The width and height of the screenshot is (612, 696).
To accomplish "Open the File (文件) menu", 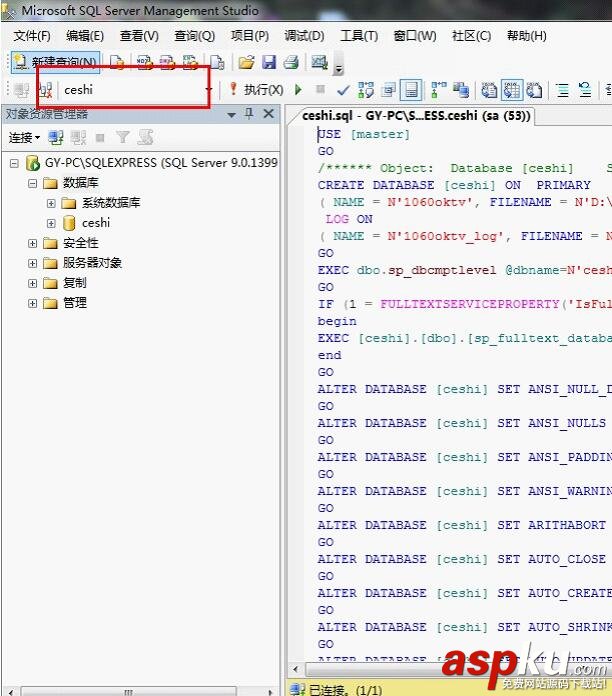I will click(x=32, y=36).
